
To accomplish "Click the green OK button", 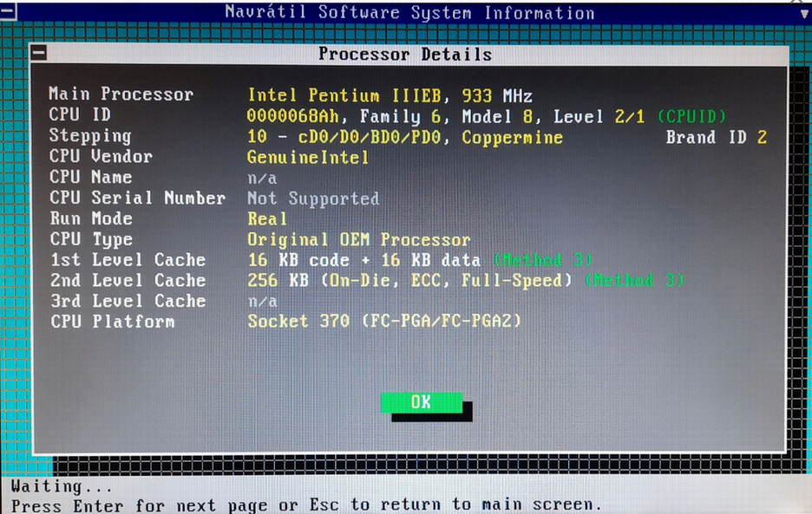I will pyautogui.click(x=422, y=403).
